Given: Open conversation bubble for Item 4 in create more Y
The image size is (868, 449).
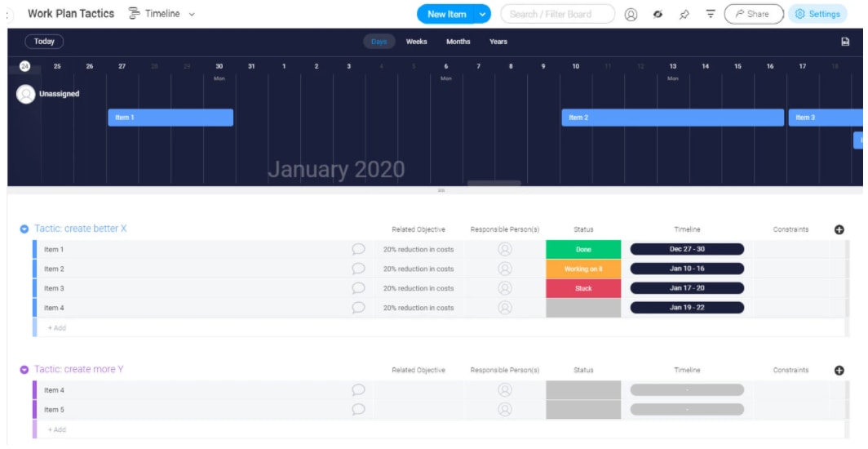Looking at the screenshot, I should pyautogui.click(x=359, y=389).
